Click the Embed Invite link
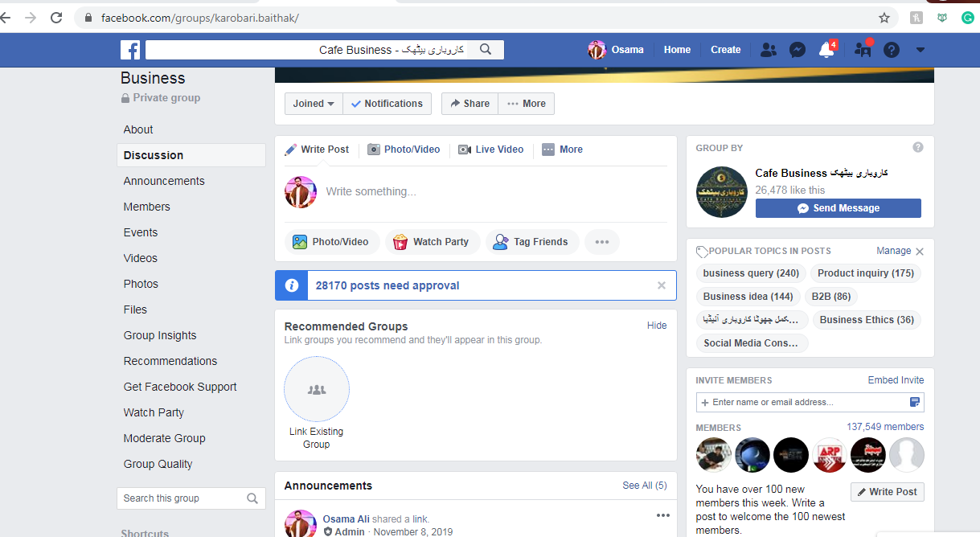 pos(896,380)
